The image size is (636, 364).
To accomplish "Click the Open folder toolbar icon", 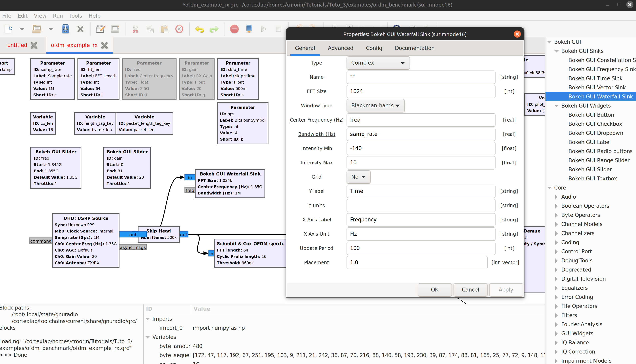I will (x=36, y=29).
